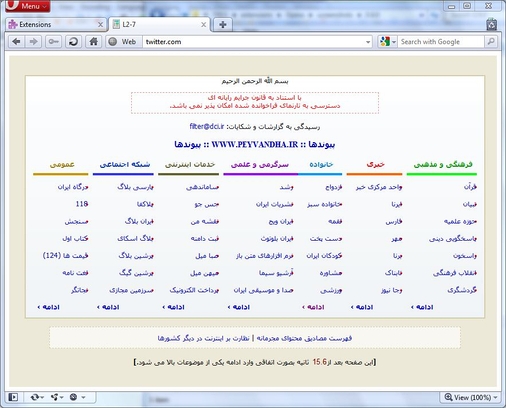The image size is (506, 408).
Task: Click the Extensions puzzle tab icon
Action: [x=13, y=24]
